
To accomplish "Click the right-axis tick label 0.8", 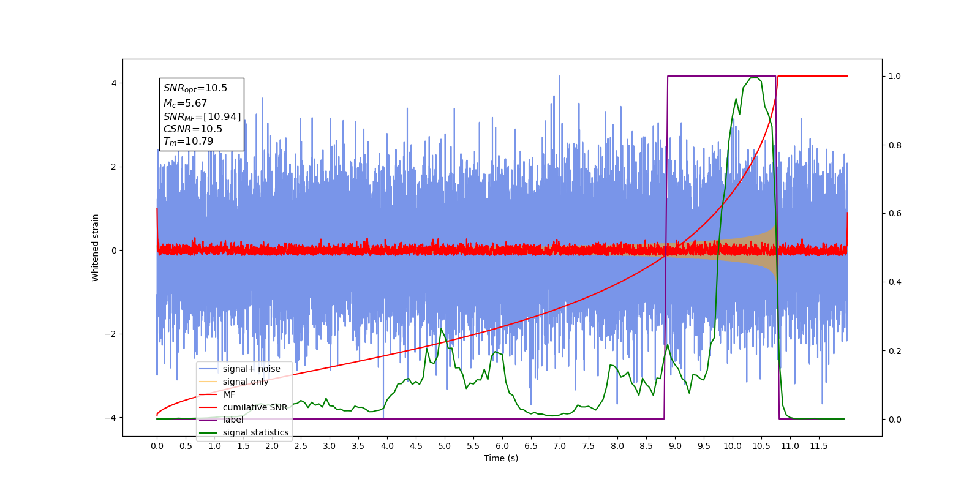I will click(895, 145).
